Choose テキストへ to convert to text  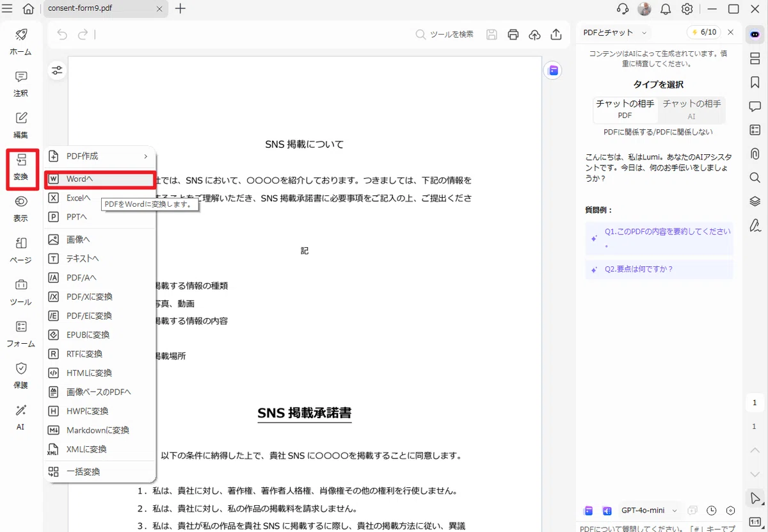[99, 259]
